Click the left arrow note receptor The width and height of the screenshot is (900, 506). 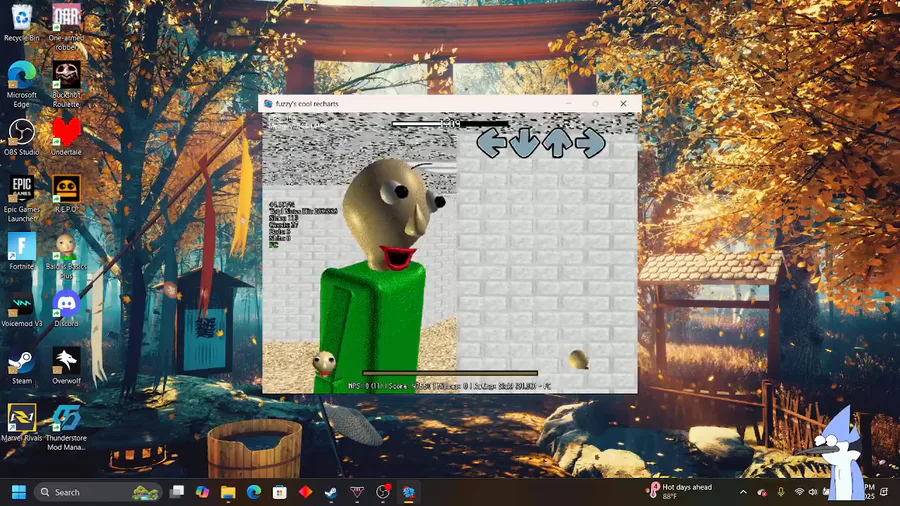pos(491,143)
